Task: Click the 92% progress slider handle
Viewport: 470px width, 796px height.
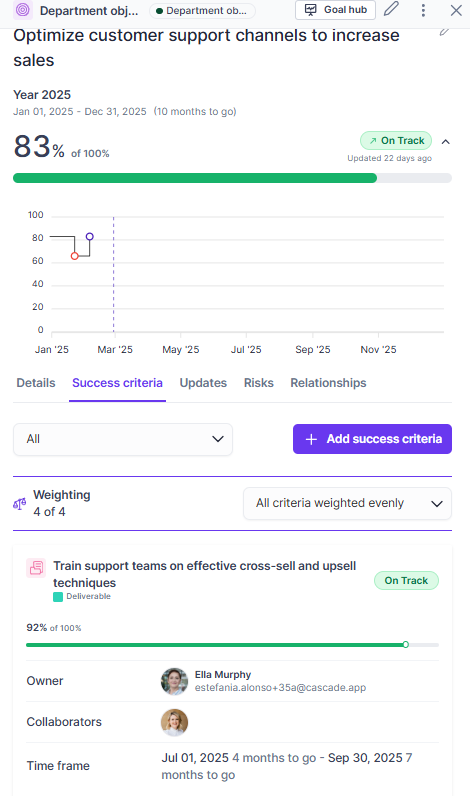Action: point(406,645)
